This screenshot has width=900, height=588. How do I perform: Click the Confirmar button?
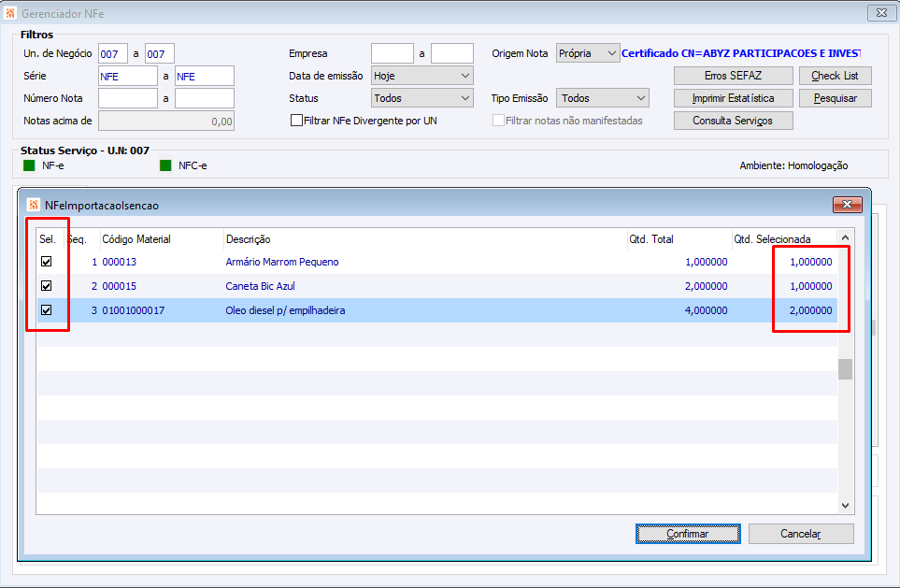688,534
